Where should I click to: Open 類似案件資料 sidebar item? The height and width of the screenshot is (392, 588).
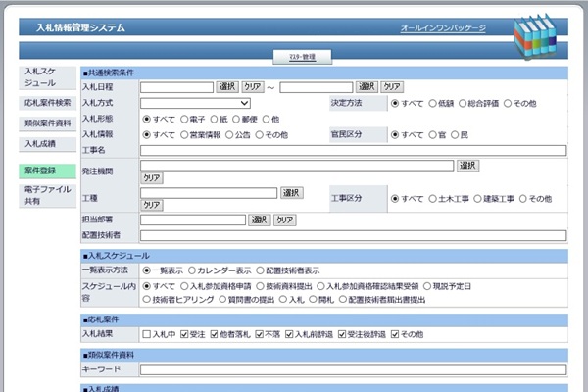45,123
